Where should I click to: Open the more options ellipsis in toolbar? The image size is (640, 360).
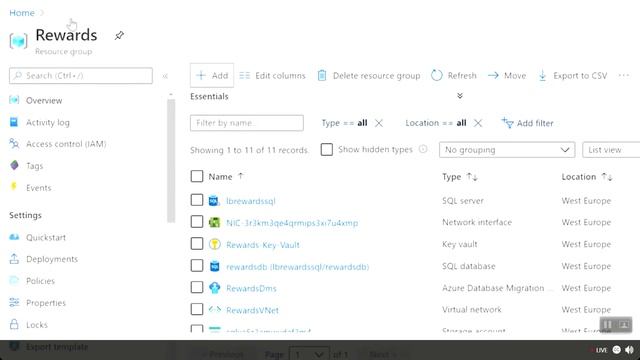(624, 76)
